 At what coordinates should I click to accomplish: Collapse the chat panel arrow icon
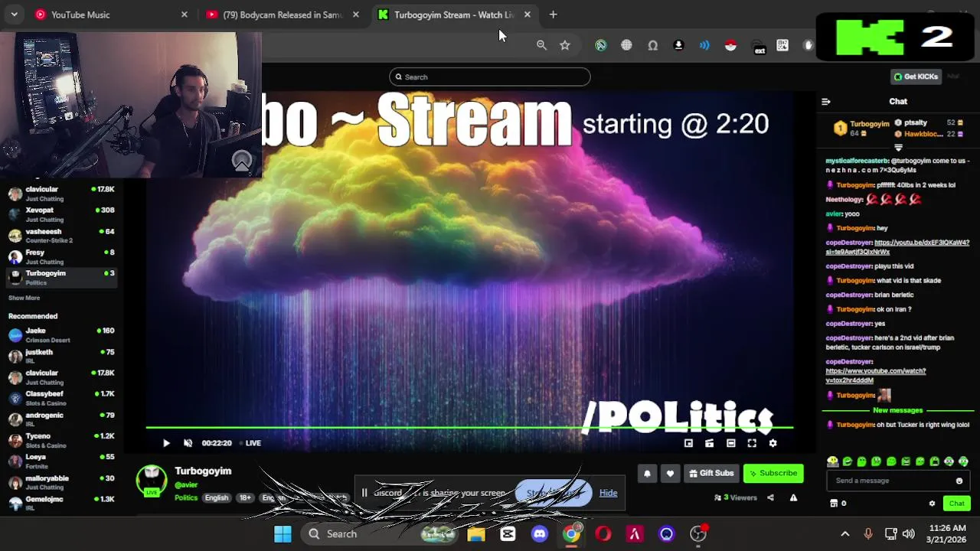[x=825, y=101]
